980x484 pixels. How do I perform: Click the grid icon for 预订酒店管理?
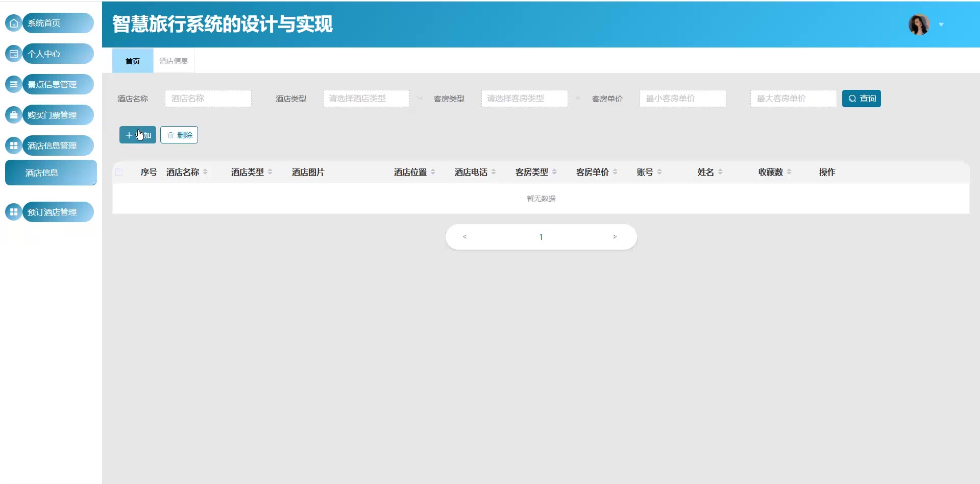point(14,212)
